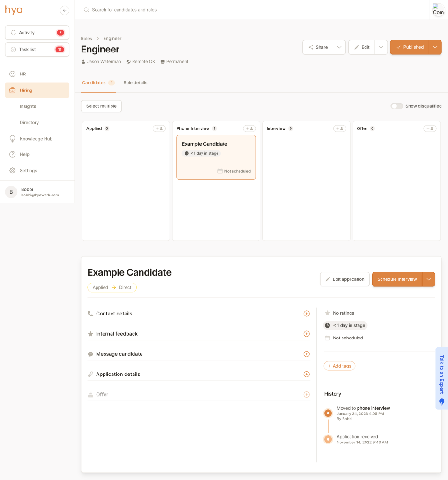
Task: Open Knowledge Hub from sidebar
Action: click(x=36, y=139)
